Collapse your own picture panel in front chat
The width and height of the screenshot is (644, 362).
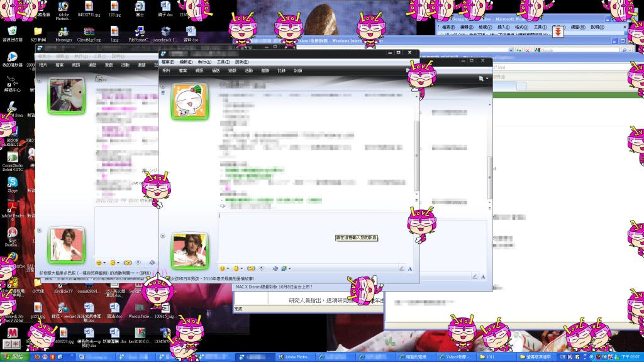click(x=163, y=236)
